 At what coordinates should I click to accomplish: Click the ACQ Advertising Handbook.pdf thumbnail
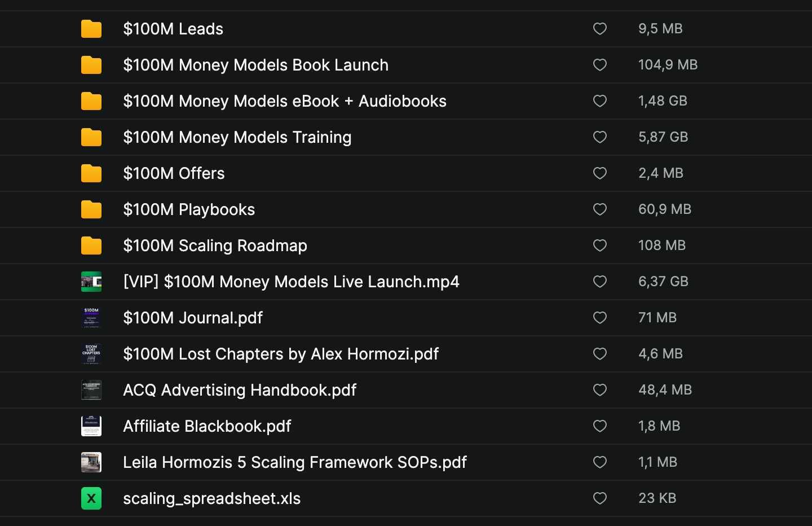91,390
